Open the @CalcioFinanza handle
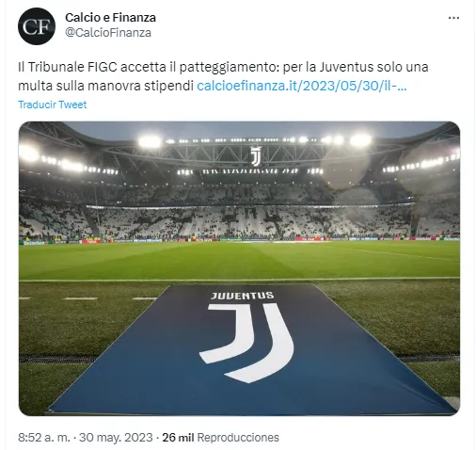This screenshot has height=450, width=476. pyautogui.click(x=108, y=33)
